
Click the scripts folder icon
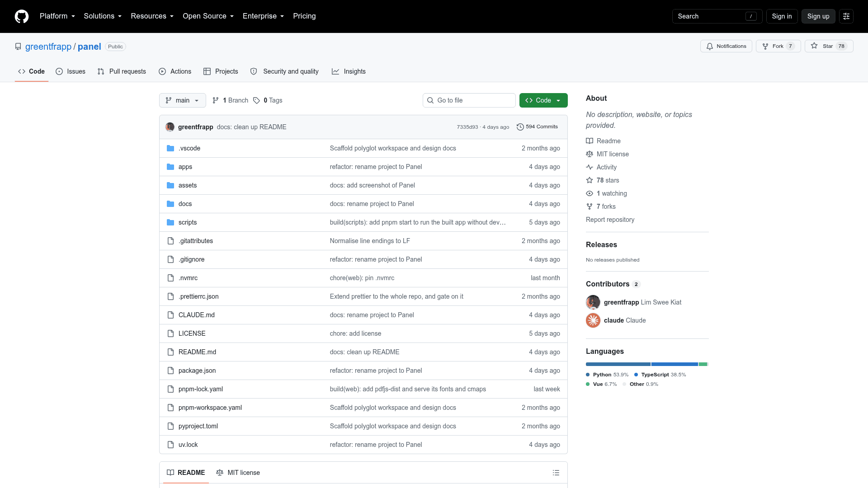(170, 222)
